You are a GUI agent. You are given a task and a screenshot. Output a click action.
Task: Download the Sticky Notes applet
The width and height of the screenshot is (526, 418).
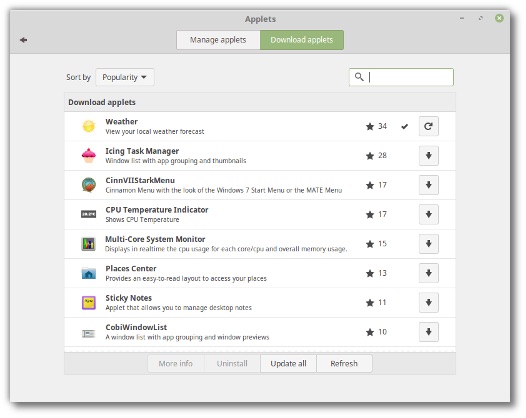428,303
